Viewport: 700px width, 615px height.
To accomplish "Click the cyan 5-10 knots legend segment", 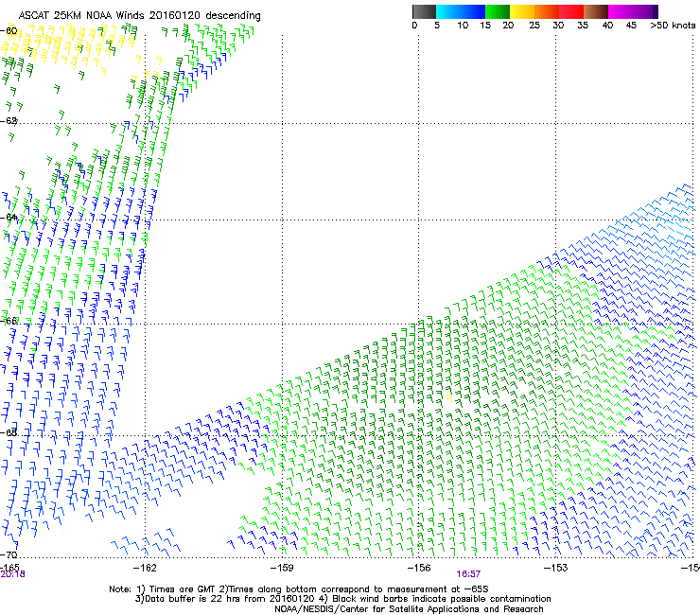I will 447,11.
